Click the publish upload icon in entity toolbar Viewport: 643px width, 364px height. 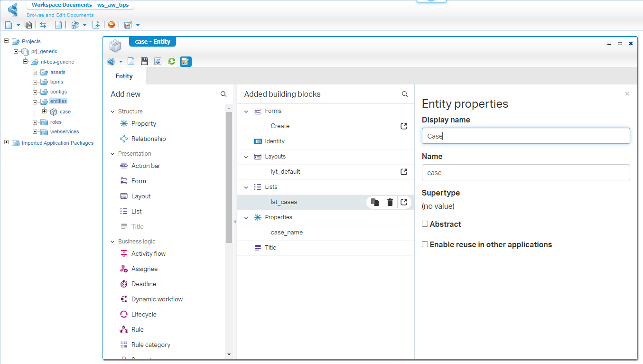pyautogui.click(x=158, y=61)
